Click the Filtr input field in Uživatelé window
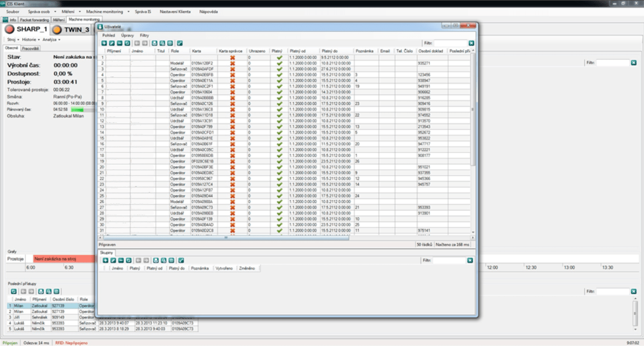 (x=450, y=44)
